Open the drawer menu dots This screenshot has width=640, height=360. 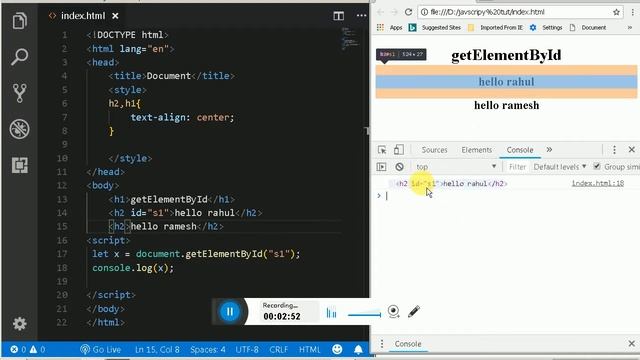coord(382,344)
